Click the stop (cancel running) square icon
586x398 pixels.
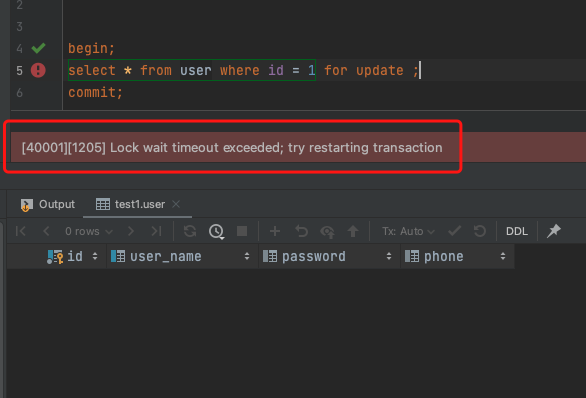coord(242,231)
